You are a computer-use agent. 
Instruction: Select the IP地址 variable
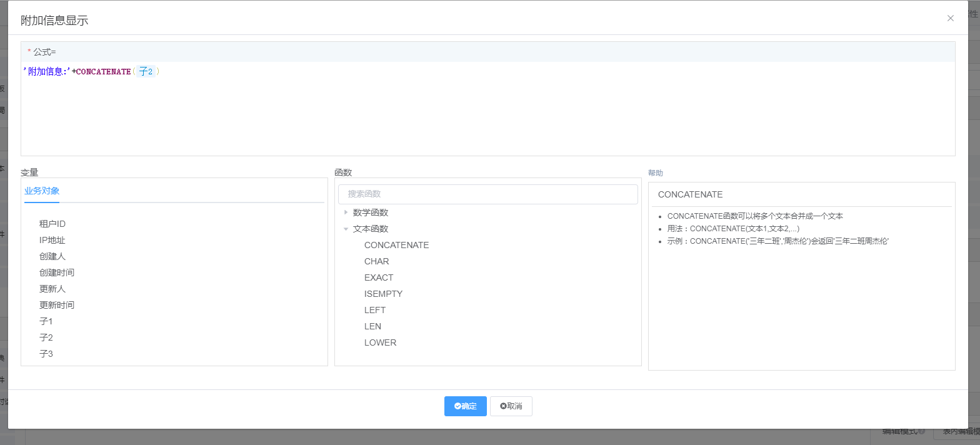tap(52, 240)
